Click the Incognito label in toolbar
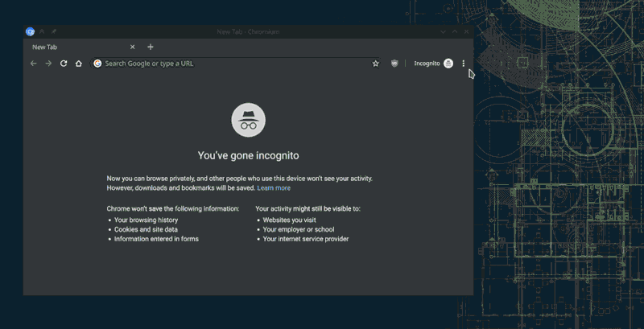644x329 pixels. (427, 64)
